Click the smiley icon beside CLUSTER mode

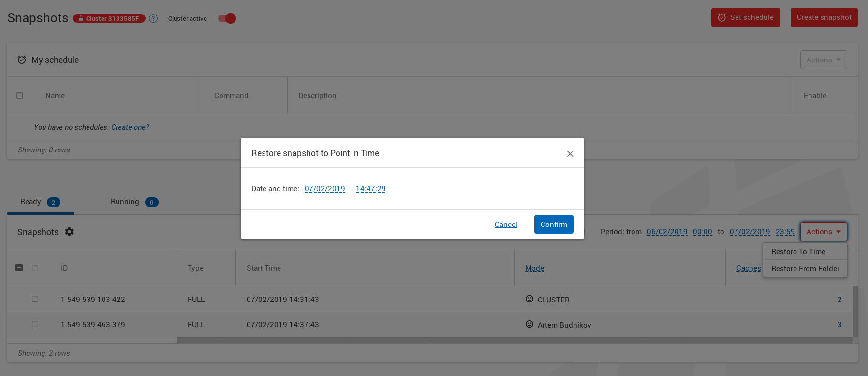click(530, 299)
